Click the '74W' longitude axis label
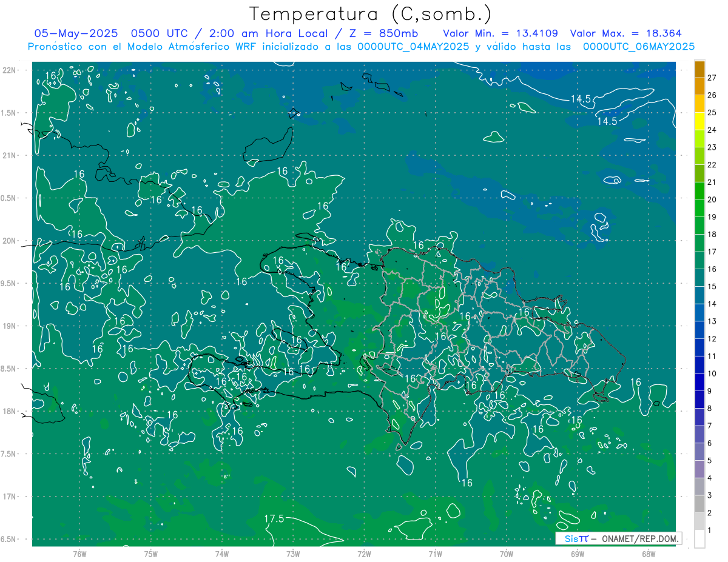Image resolution: width=728 pixels, height=562 pixels. [x=222, y=554]
